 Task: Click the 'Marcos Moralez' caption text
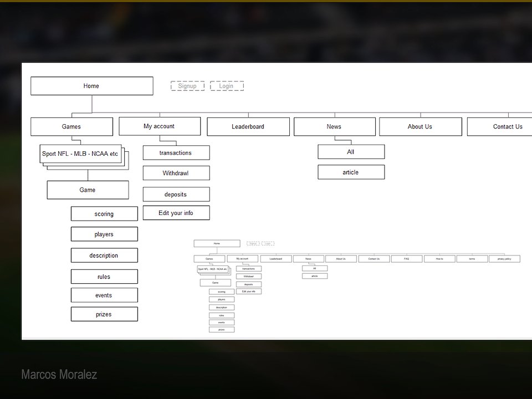pos(59,375)
